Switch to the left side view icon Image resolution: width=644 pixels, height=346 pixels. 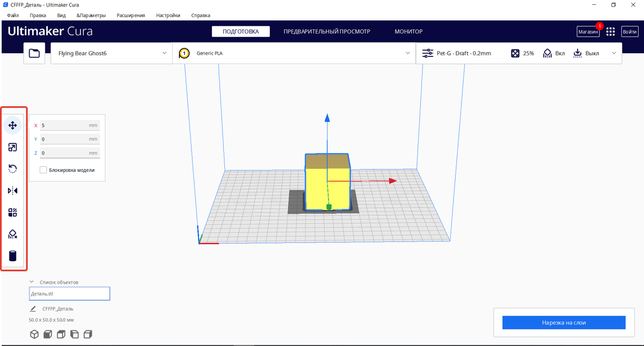[x=75, y=334]
